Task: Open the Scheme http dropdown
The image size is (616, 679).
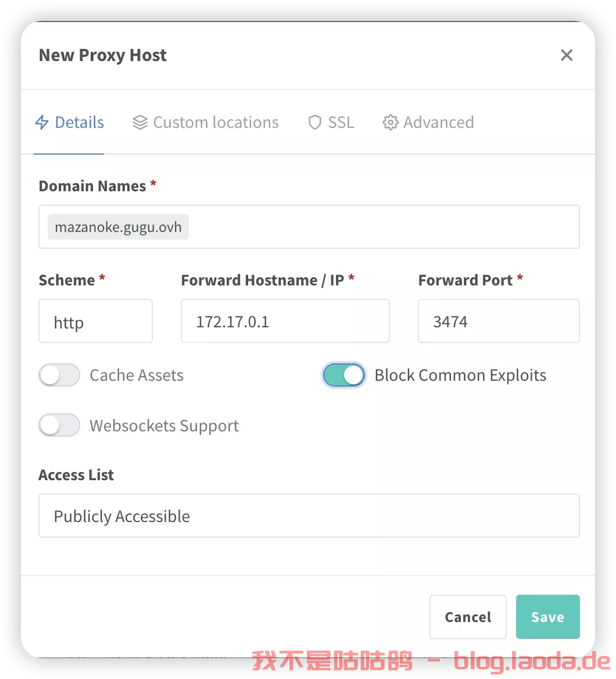Action: (95, 321)
